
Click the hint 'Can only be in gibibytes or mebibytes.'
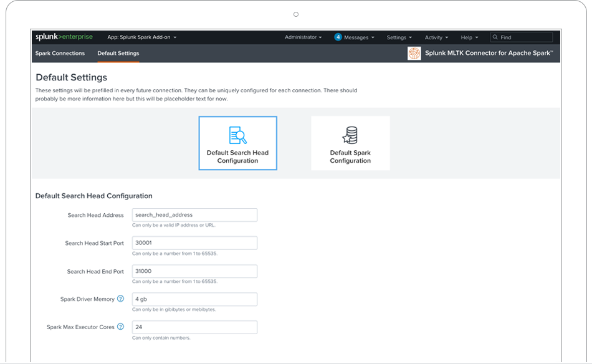pos(174,309)
